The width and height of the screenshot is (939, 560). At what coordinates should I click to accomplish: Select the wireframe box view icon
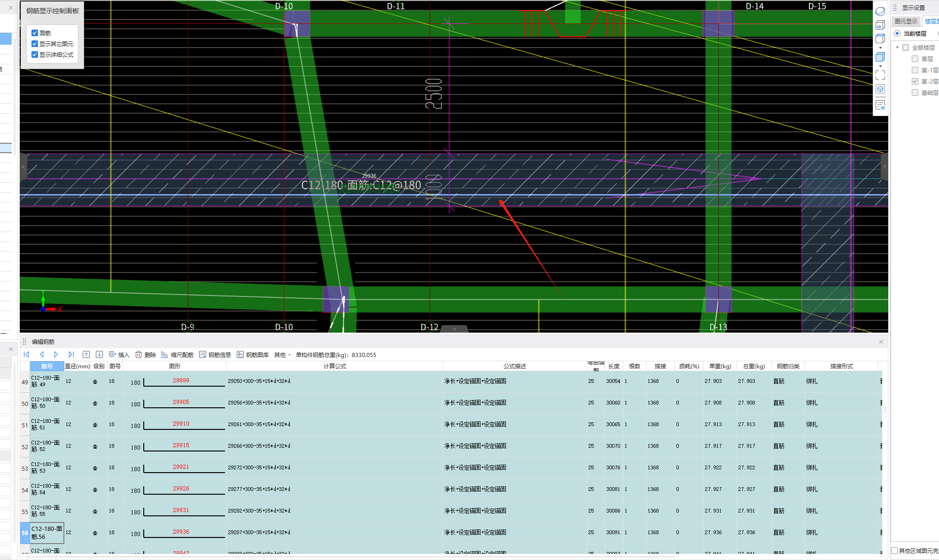click(x=880, y=39)
